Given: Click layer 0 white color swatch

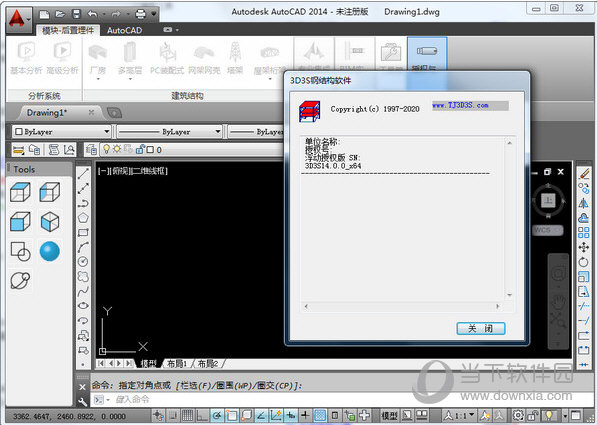Looking at the screenshot, I should (150, 150).
